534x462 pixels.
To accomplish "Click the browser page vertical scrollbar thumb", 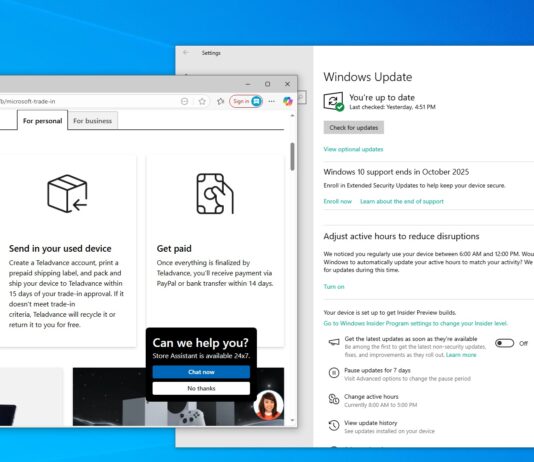I will point(292,156).
